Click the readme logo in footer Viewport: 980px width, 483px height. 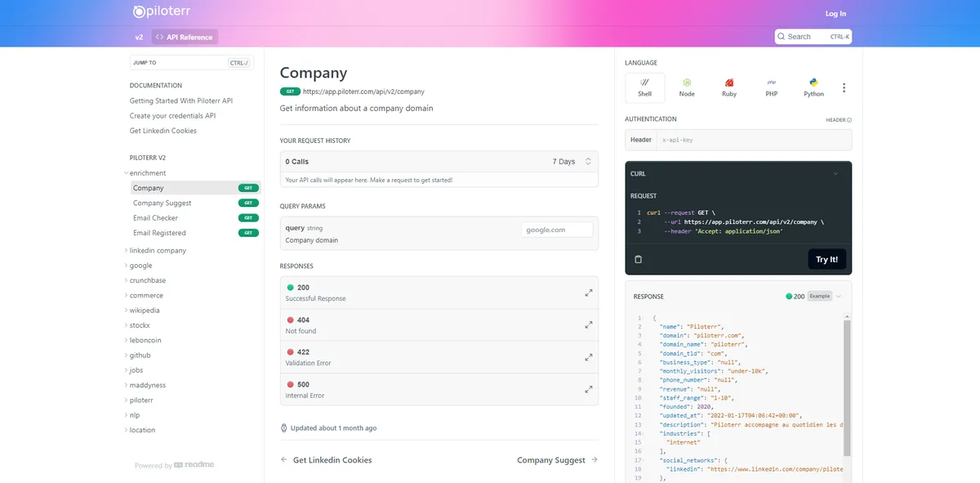[x=194, y=465]
